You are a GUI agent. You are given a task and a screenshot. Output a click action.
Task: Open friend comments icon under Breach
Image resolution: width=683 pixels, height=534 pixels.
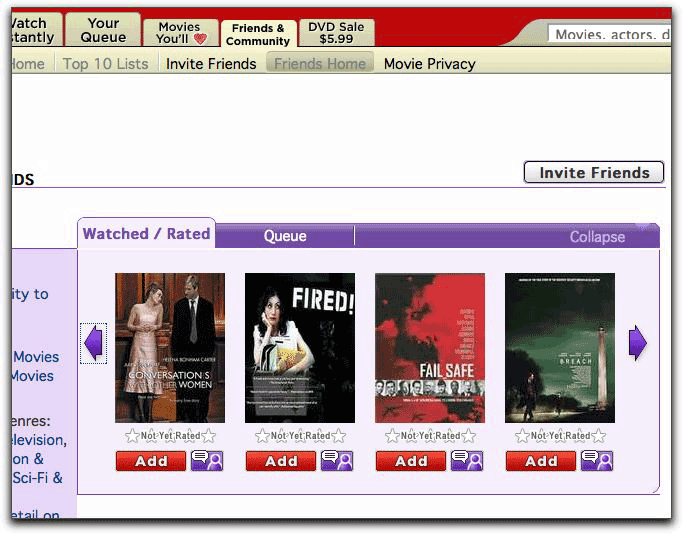point(597,460)
